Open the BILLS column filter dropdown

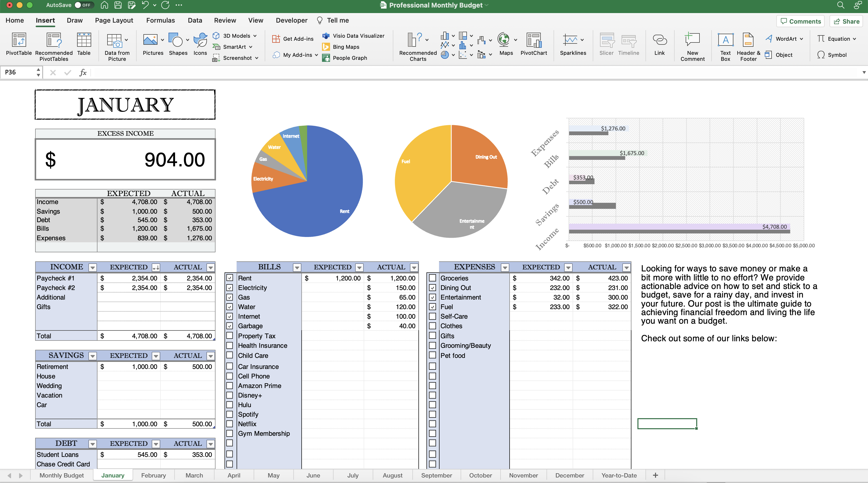click(297, 268)
